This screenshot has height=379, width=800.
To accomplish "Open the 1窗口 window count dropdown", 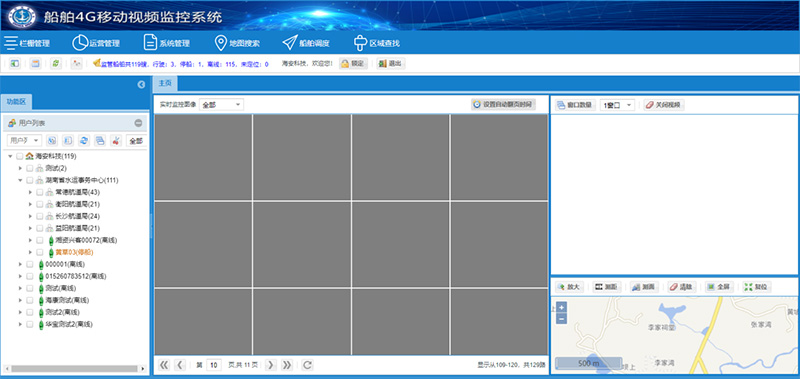I will coord(618,105).
